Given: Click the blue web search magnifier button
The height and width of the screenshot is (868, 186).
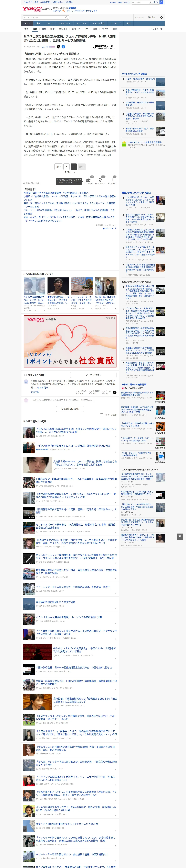Looking at the screenshot, I should click(161, 2).
